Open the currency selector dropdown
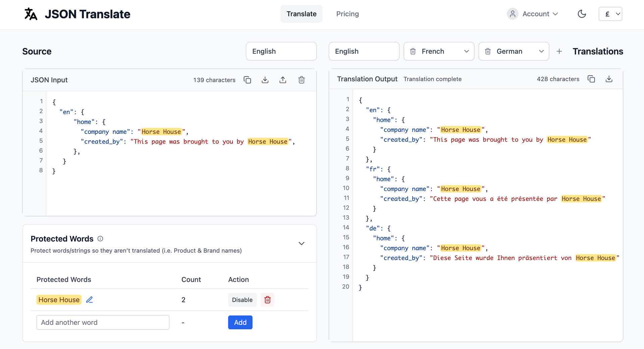 click(610, 14)
